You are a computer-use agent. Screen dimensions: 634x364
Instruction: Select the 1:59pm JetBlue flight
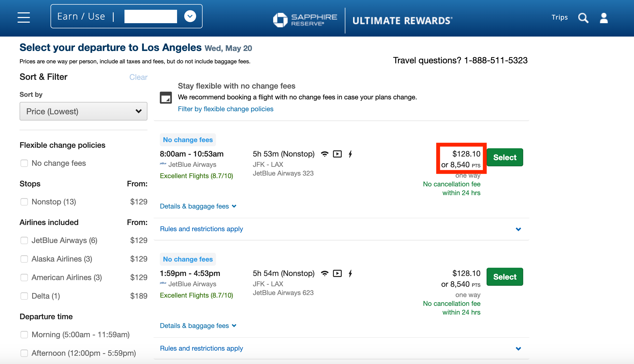pyautogui.click(x=505, y=277)
